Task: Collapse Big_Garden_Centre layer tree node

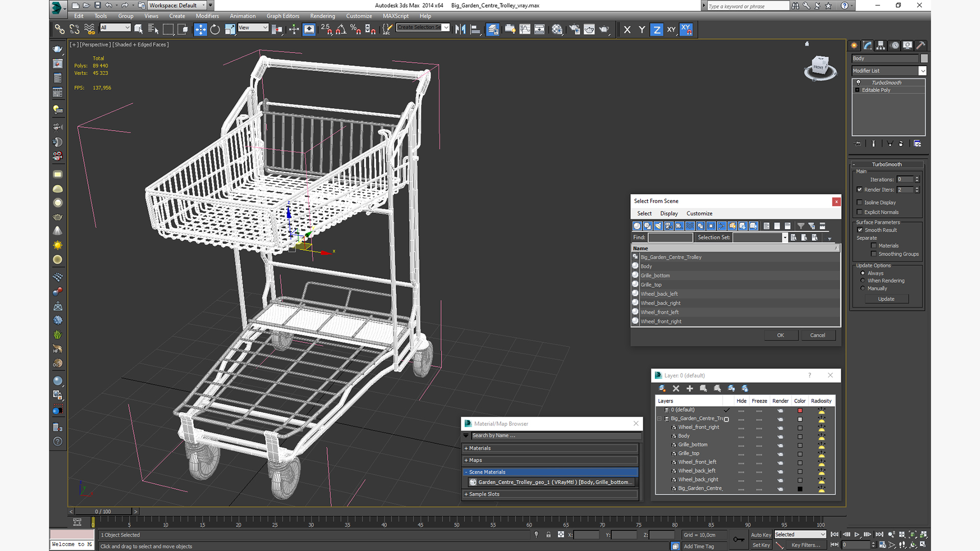Action: [x=659, y=419]
